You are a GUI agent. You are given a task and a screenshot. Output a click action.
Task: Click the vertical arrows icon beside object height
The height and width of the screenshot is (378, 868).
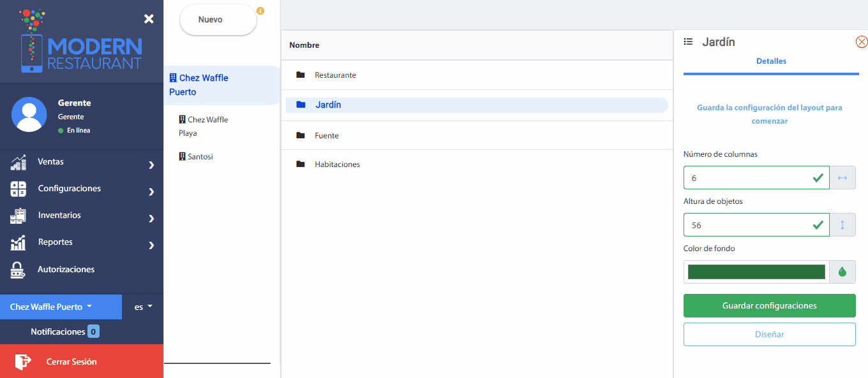click(x=842, y=225)
